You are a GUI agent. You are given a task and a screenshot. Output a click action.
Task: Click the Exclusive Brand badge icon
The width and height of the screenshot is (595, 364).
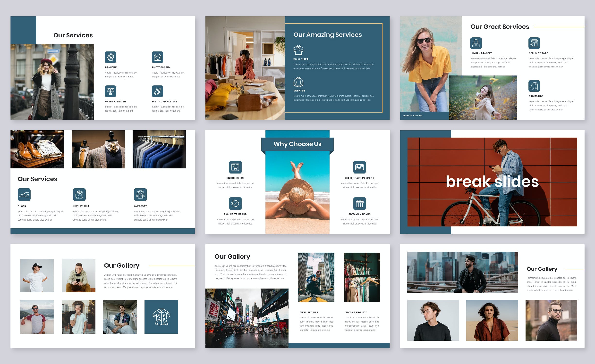235,204
